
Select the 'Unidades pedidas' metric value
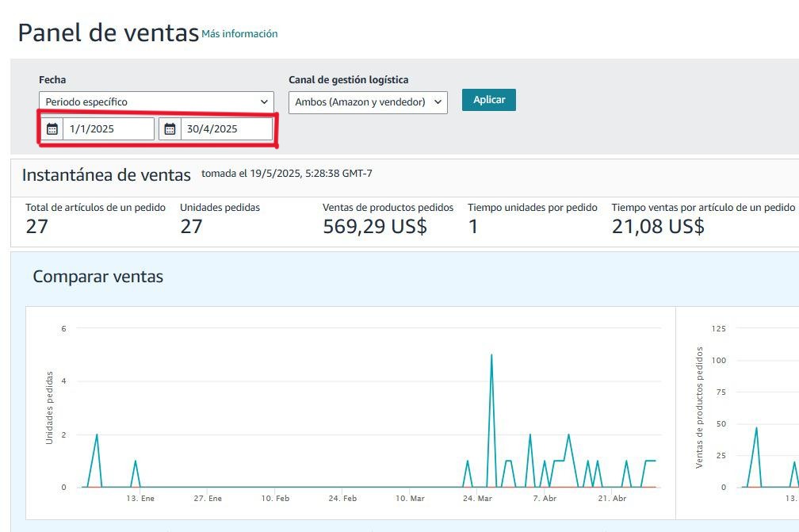coord(191,227)
